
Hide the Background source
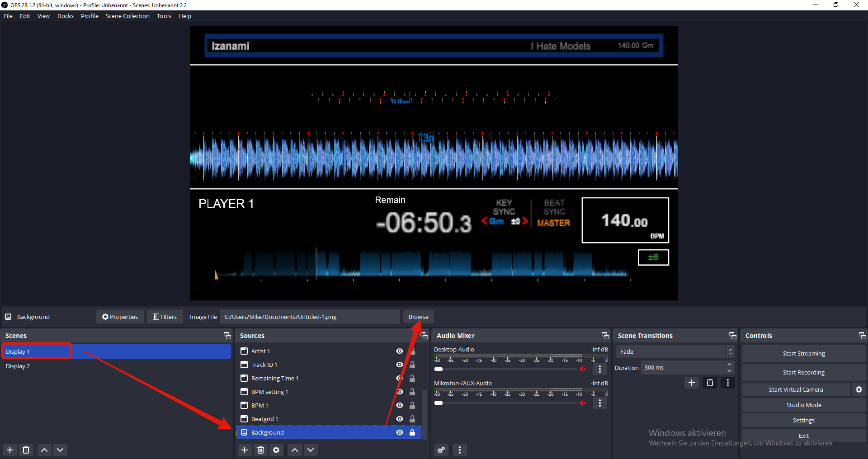(400, 432)
